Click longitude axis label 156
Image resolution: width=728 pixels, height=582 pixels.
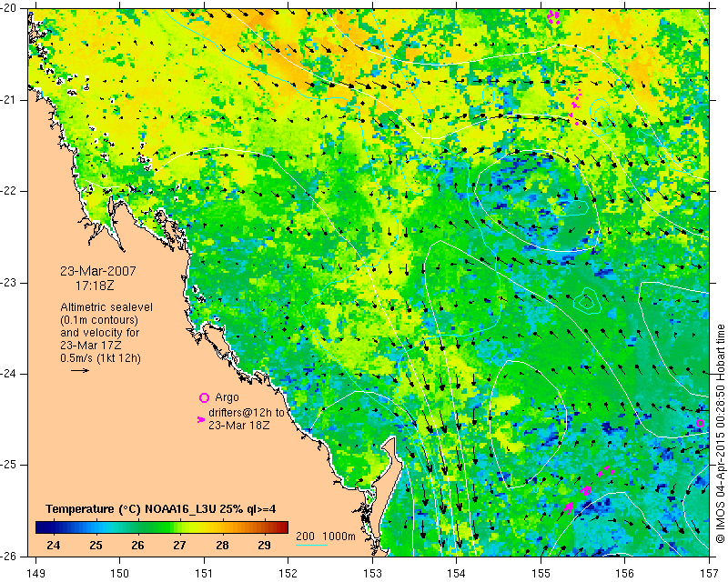[x=625, y=573]
